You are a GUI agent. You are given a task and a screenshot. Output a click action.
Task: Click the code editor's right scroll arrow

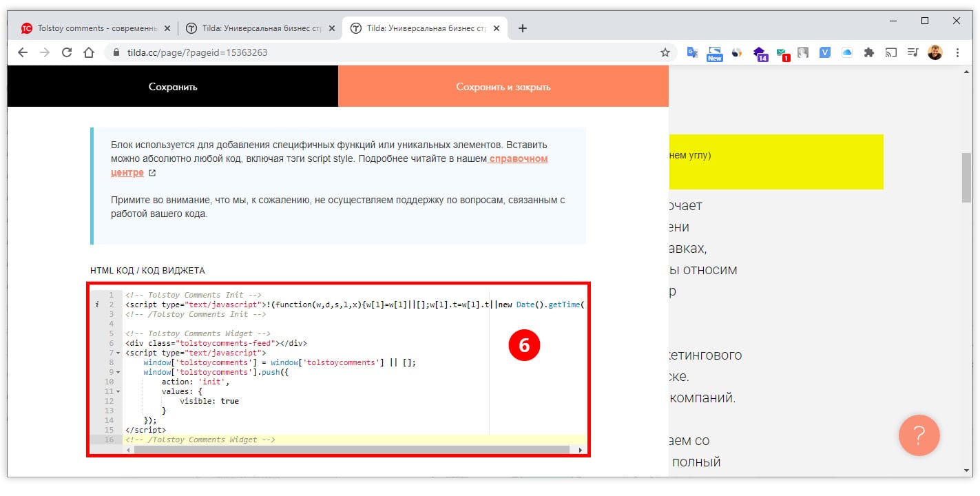(581, 450)
